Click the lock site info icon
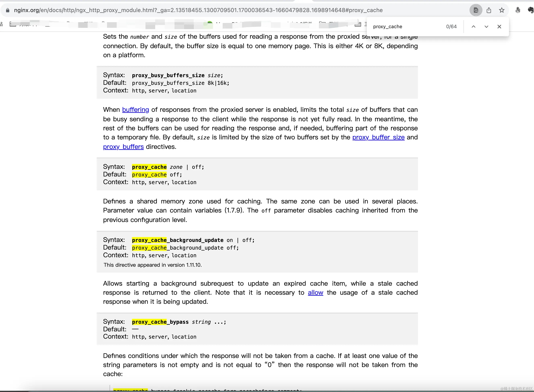 (x=8, y=10)
